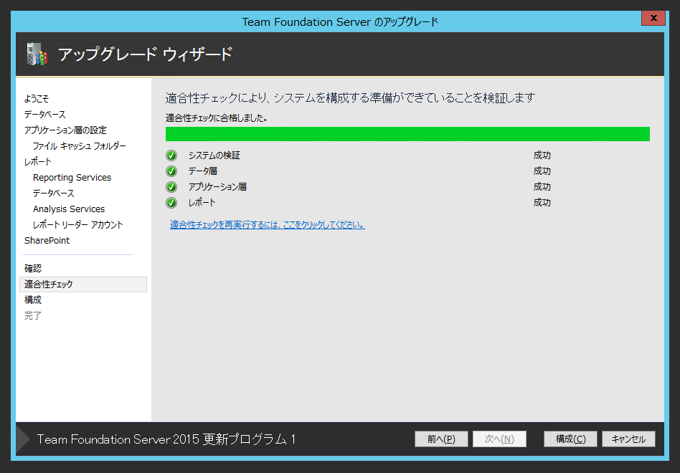The width and height of the screenshot is (680, 473).
Task: Open Analysis Services step
Action: click(69, 209)
